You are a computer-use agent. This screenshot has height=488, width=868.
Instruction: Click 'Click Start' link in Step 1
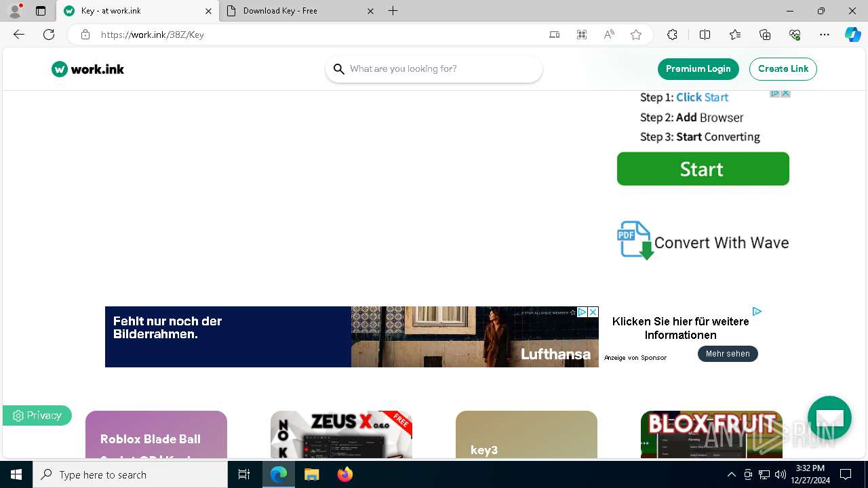click(x=702, y=98)
